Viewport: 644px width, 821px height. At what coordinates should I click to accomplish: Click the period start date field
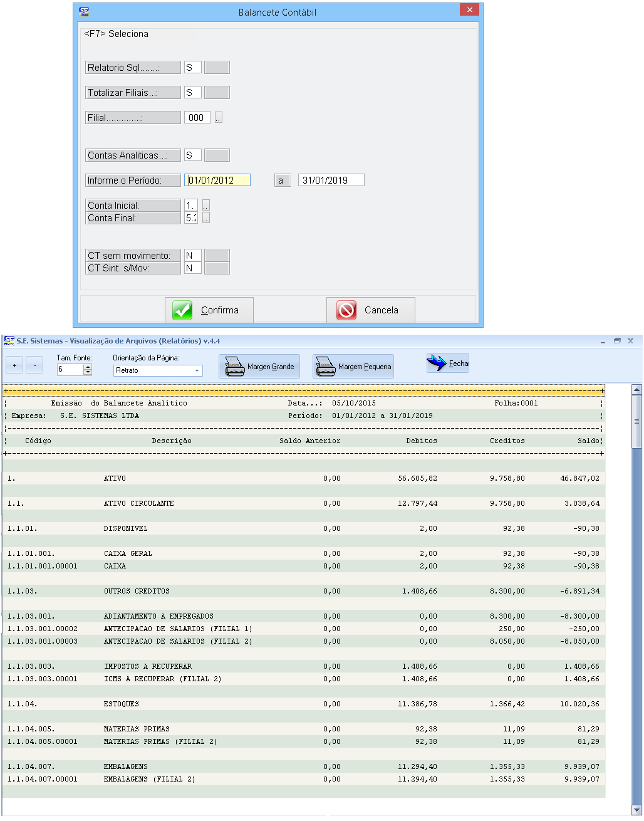[x=217, y=180]
